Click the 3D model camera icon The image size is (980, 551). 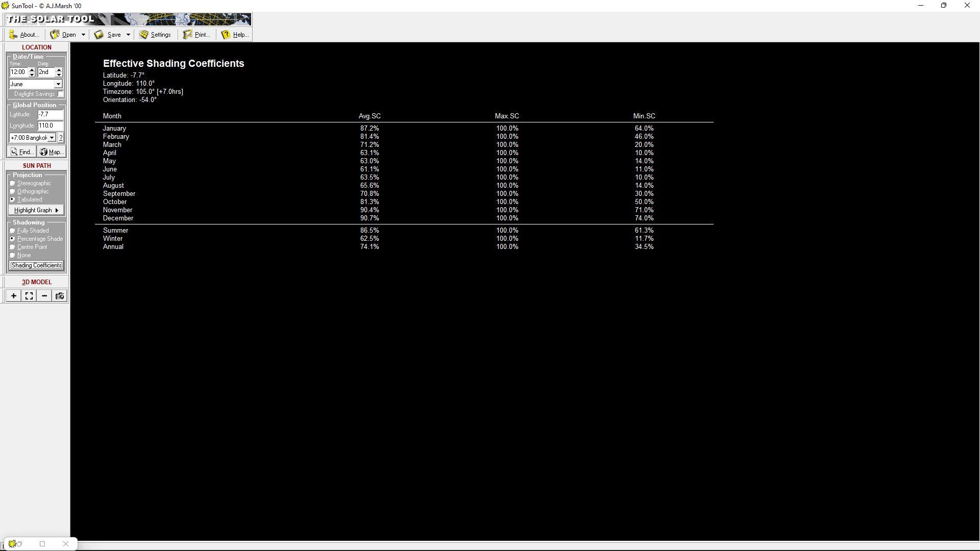pos(60,296)
